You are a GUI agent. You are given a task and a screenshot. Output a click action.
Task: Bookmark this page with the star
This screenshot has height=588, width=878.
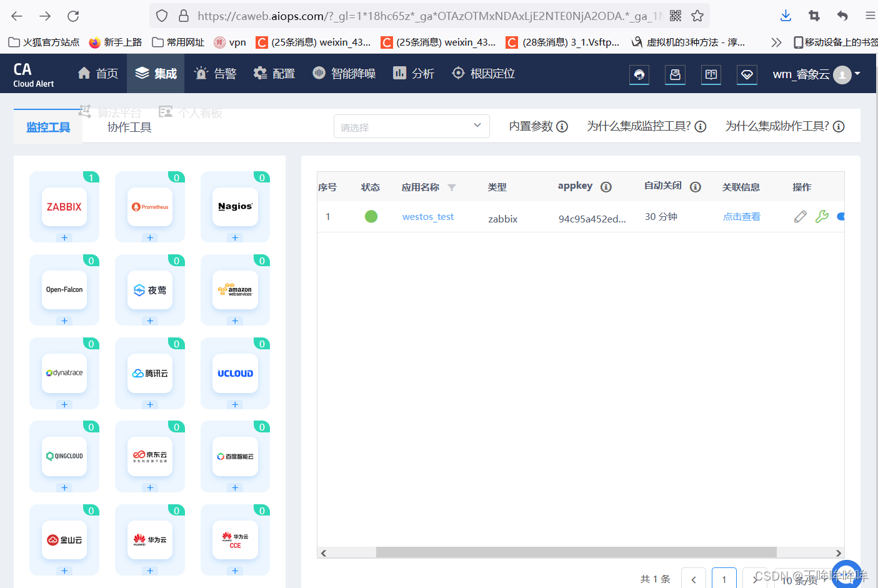(697, 16)
